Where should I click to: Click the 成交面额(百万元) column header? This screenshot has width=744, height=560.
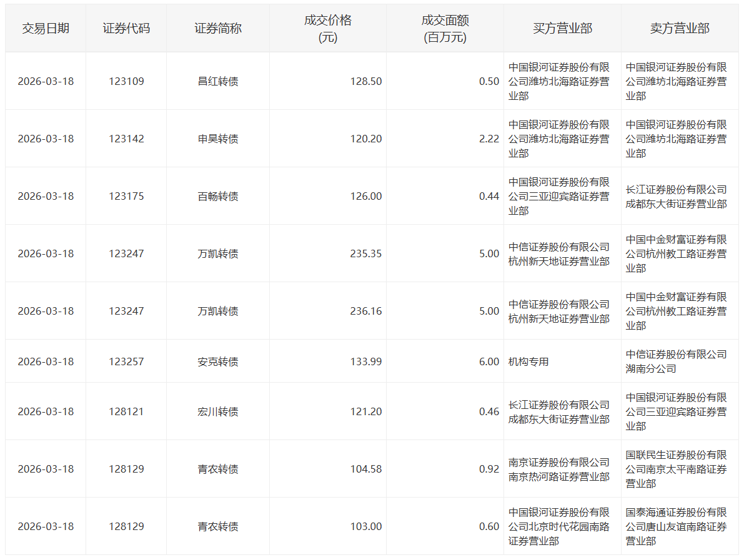click(x=445, y=29)
